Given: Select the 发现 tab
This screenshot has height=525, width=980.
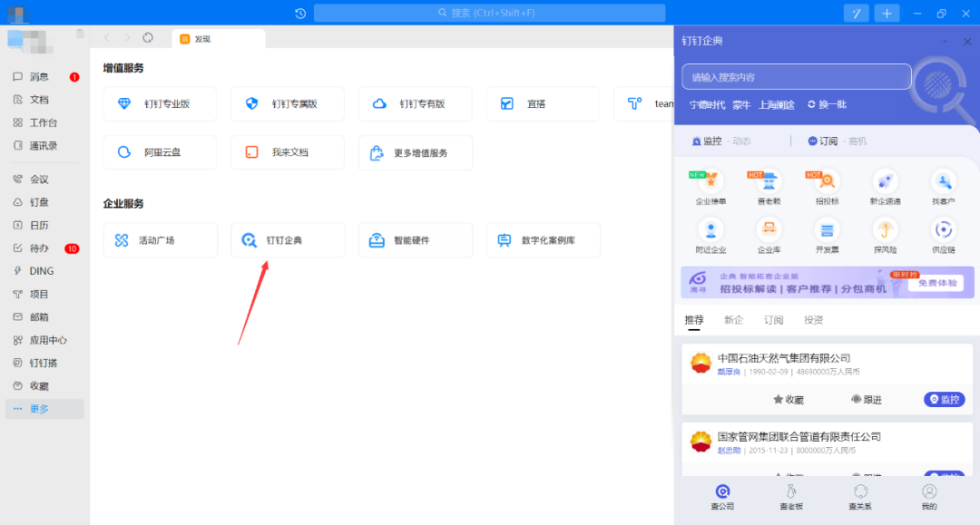Looking at the screenshot, I should (218, 39).
